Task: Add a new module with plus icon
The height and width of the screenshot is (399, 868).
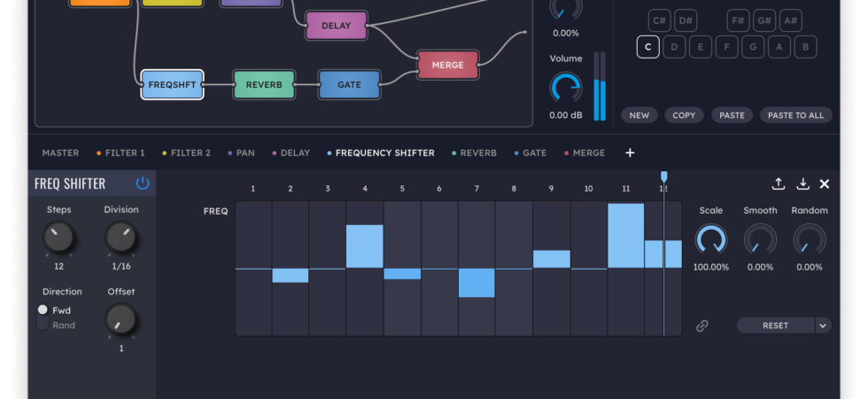Action: [630, 153]
